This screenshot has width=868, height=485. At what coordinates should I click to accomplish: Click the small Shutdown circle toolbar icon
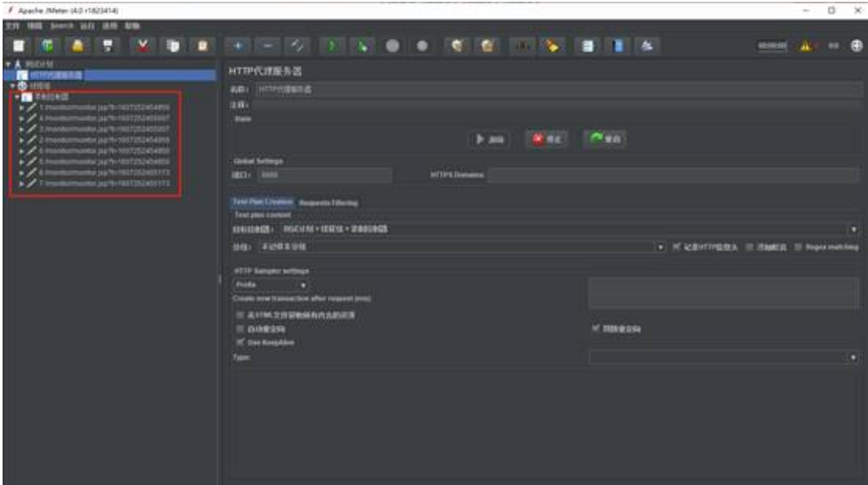click(x=423, y=46)
